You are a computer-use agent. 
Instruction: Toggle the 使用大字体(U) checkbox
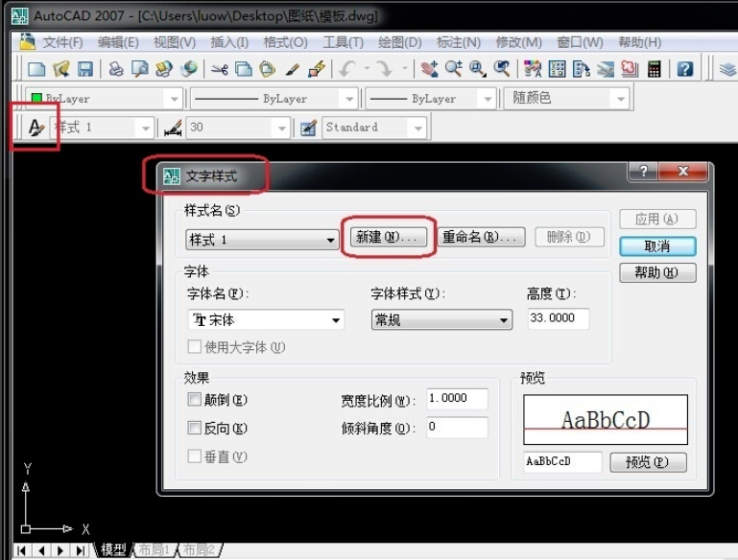point(195,347)
